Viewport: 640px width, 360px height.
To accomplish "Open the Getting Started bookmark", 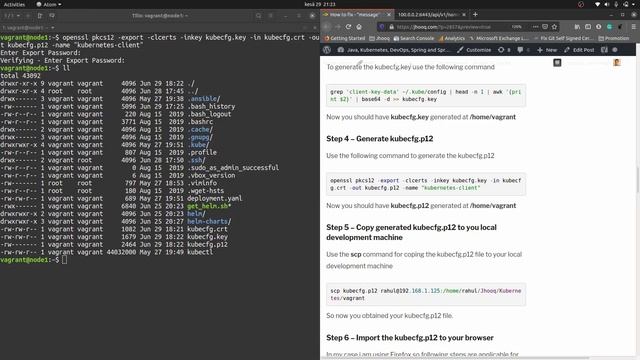I will point(344,38).
